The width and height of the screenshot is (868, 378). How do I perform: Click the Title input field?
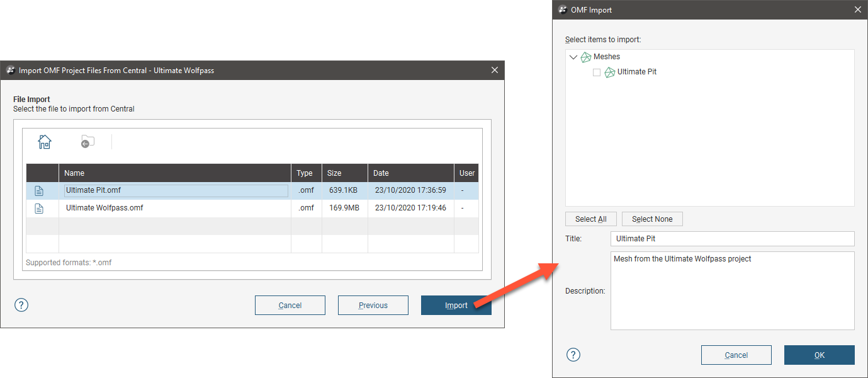732,239
